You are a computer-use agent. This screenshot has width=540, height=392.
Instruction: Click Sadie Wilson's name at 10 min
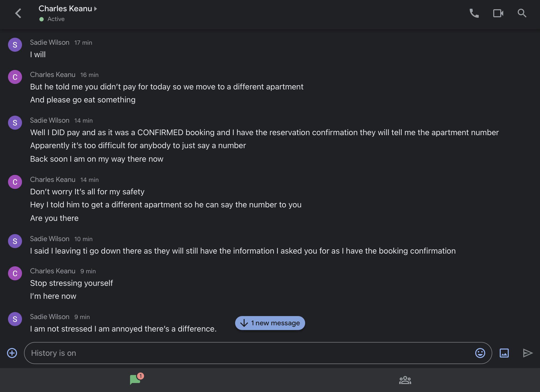click(x=50, y=239)
